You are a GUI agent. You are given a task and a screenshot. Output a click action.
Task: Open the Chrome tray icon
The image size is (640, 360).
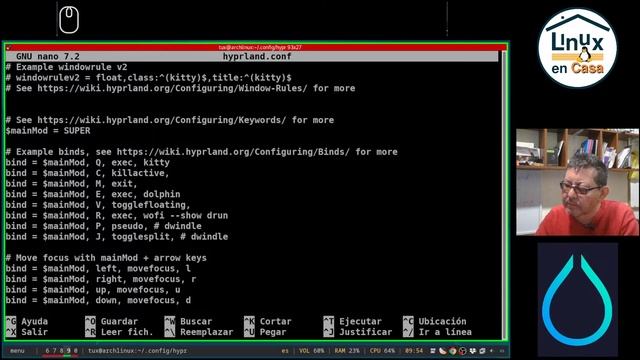pos(453,351)
